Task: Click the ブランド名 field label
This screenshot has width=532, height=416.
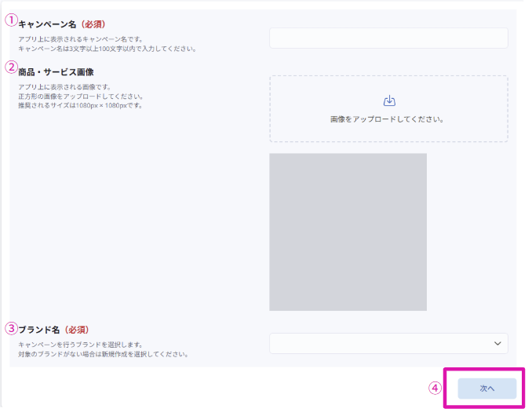Action: tap(38, 330)
